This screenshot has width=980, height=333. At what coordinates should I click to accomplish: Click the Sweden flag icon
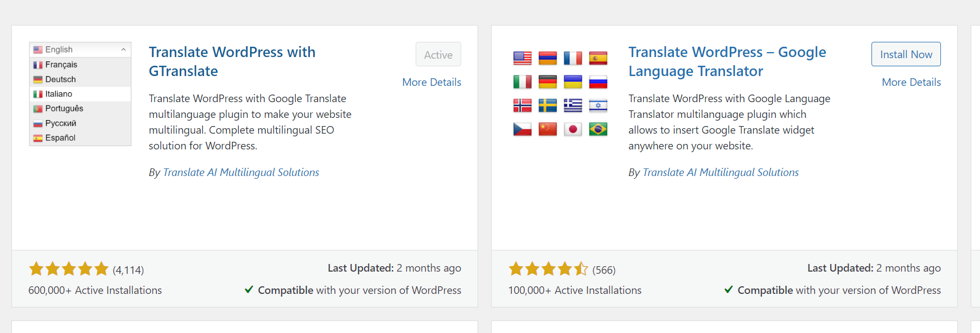[548, 105]
